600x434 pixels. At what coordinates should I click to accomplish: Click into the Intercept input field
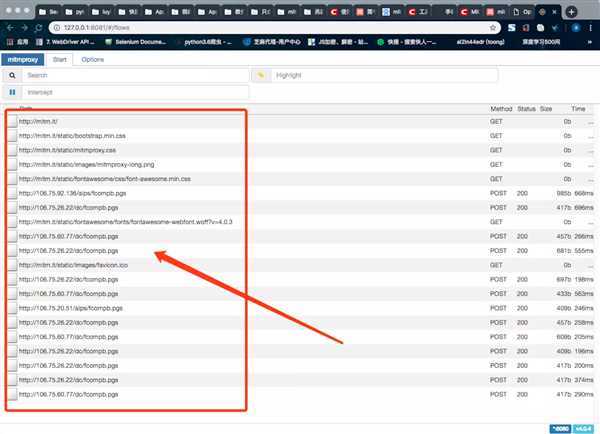(135, 92)
